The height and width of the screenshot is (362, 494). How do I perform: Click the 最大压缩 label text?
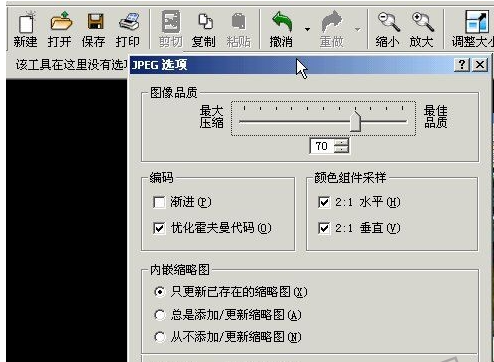pyautogui.click(x=212, y=117)
